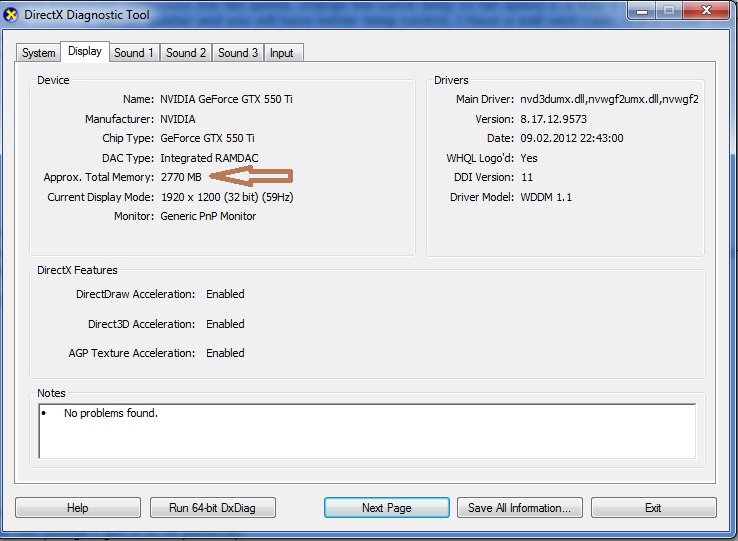Click the 'Notes' group heading
The image size is (738, 541).
point(51,393)
